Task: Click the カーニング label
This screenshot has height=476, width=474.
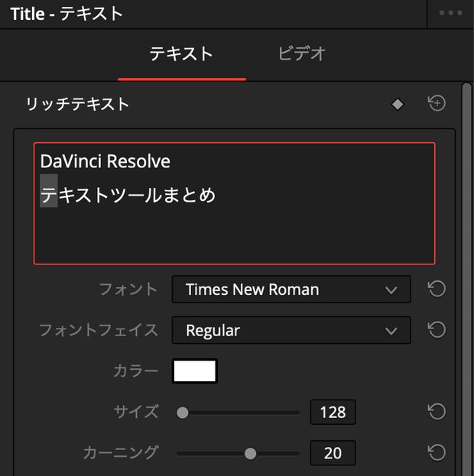Action: click(x=121, y=452)
